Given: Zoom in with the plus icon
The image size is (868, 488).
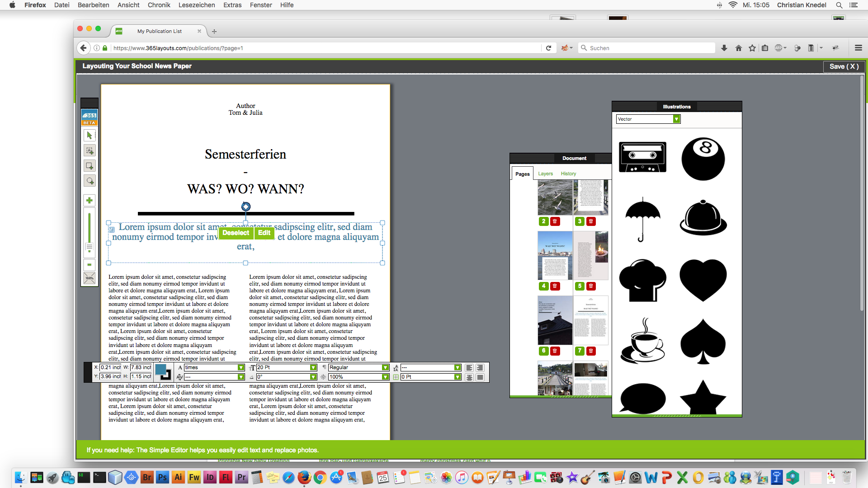Looking at the screenshot, I should [89, 200].
